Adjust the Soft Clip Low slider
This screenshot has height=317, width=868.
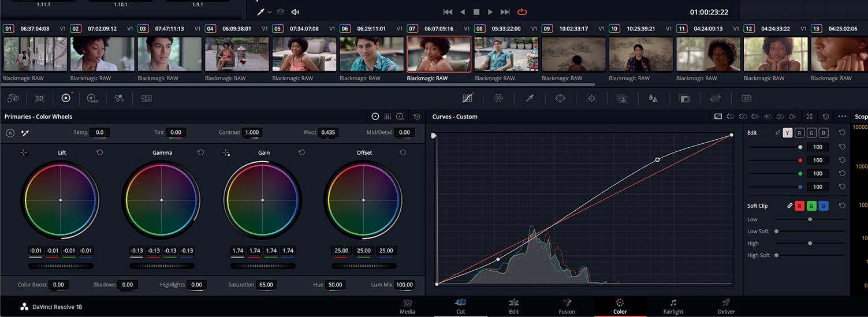[810, 219]
